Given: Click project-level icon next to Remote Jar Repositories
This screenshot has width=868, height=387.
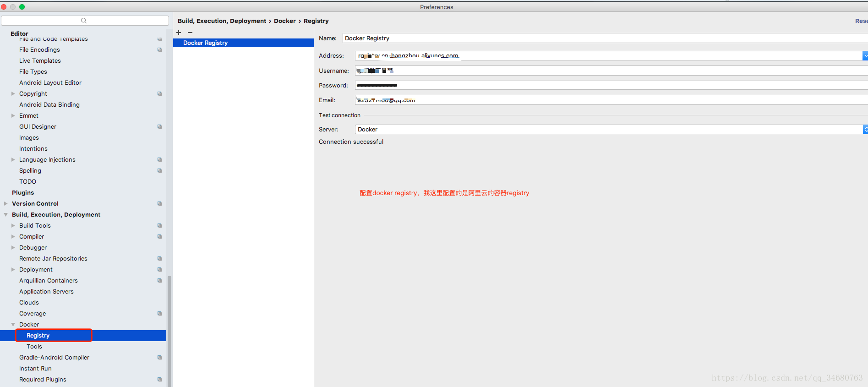Looking at the screenshot, I should pyautogui.click(x=159, y=258).
